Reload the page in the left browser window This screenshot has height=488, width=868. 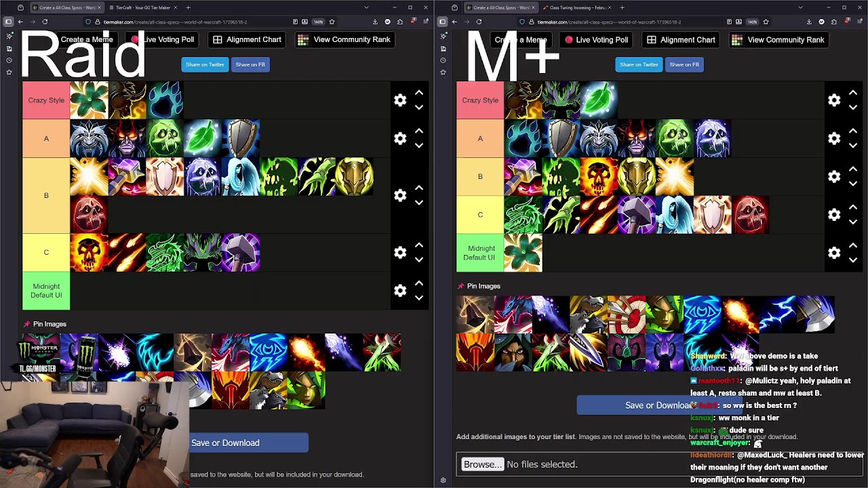click(45, 22)
